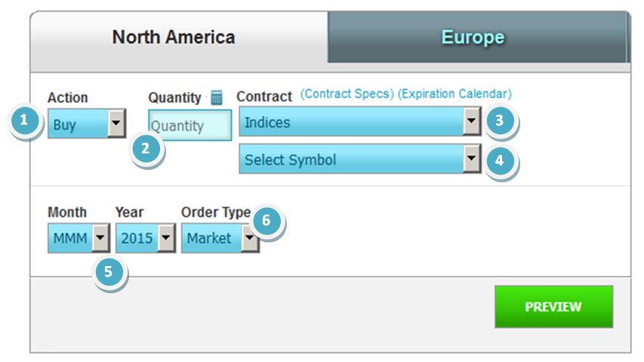Expand the Indices contract category dropdown
The height and width of the screenshot is (362, 644).
(x=360, y=121)
